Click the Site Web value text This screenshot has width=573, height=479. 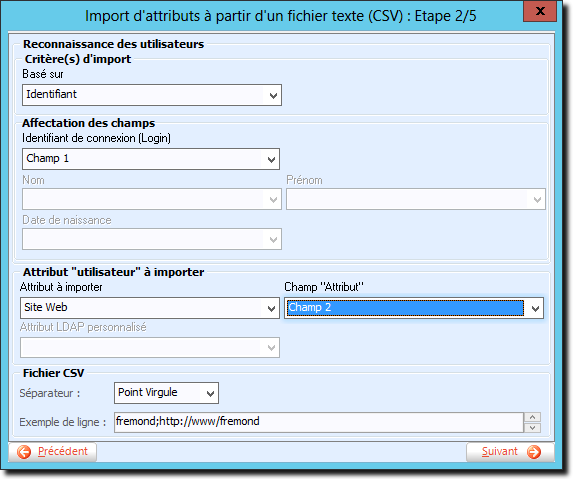[x=46, y=307]
